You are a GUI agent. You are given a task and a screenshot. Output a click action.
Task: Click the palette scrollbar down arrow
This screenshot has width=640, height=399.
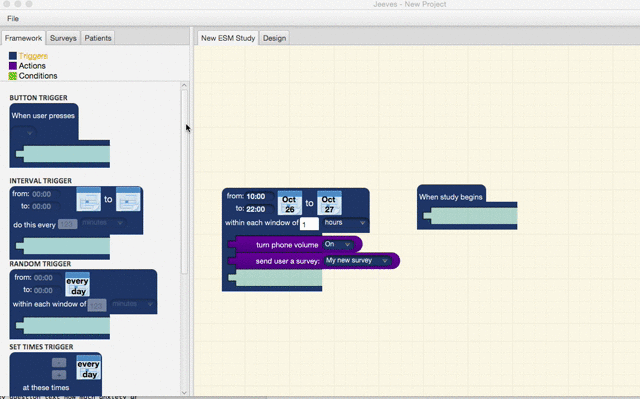184,392
